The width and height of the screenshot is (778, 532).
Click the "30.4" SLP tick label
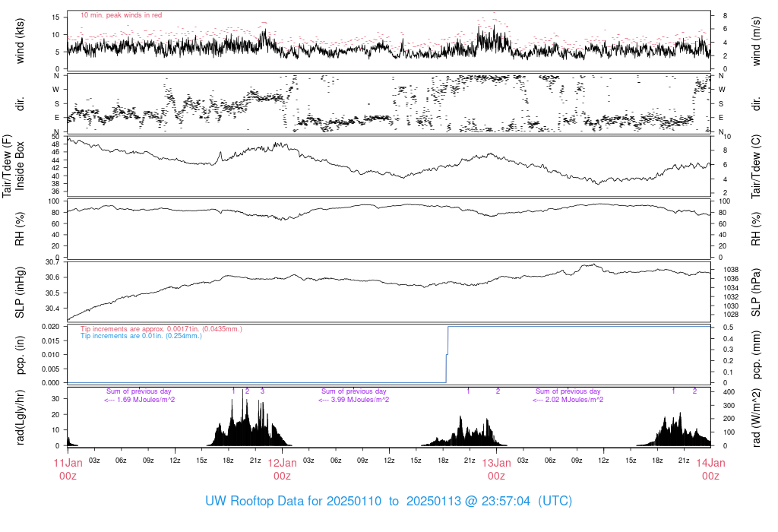[52, 309]
